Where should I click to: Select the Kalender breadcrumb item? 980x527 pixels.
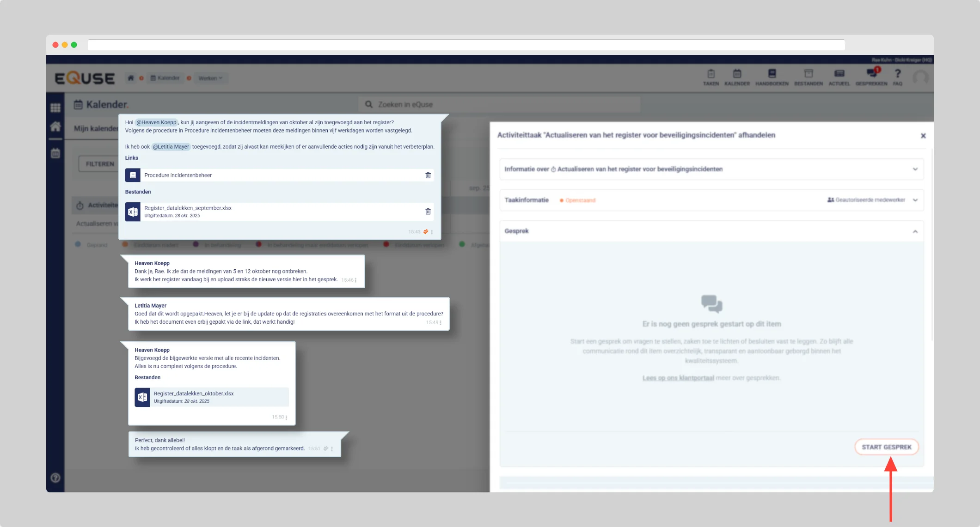coord(165,78)
